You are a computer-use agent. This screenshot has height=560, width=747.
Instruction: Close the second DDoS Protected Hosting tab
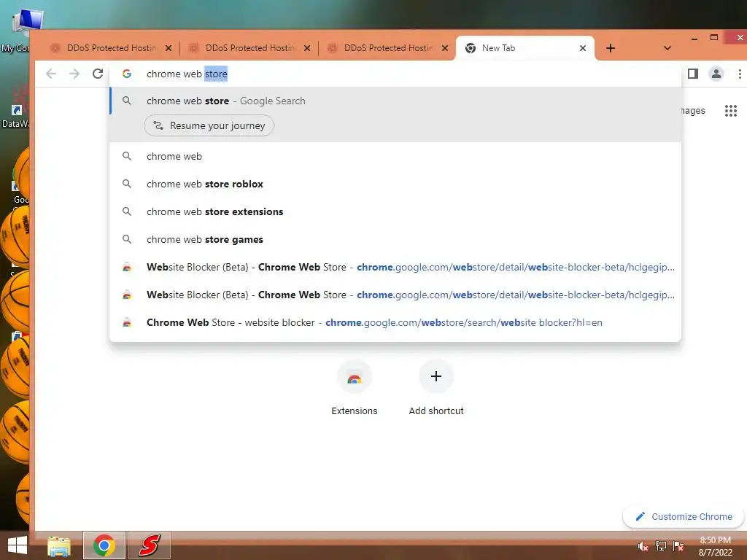307,48
